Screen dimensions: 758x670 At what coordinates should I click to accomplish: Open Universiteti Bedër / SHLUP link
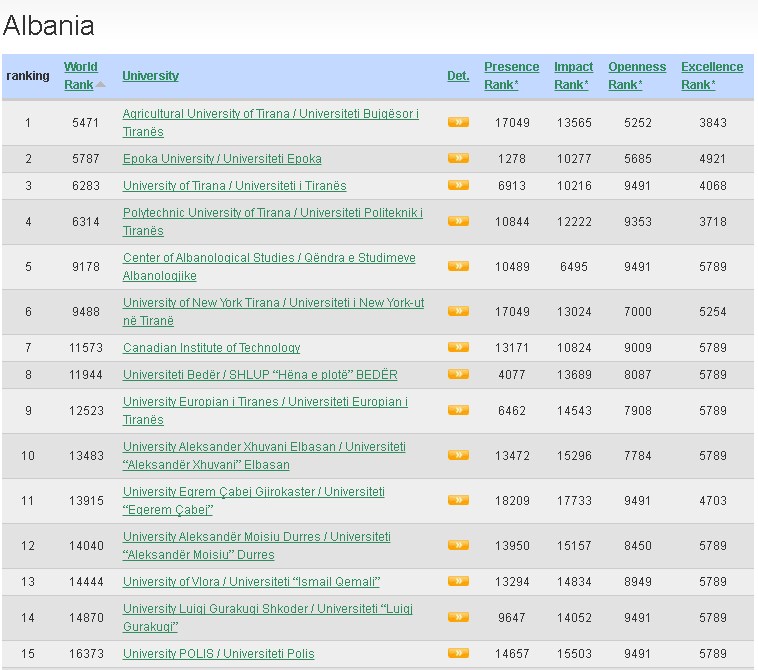click(x=260, y=375)
